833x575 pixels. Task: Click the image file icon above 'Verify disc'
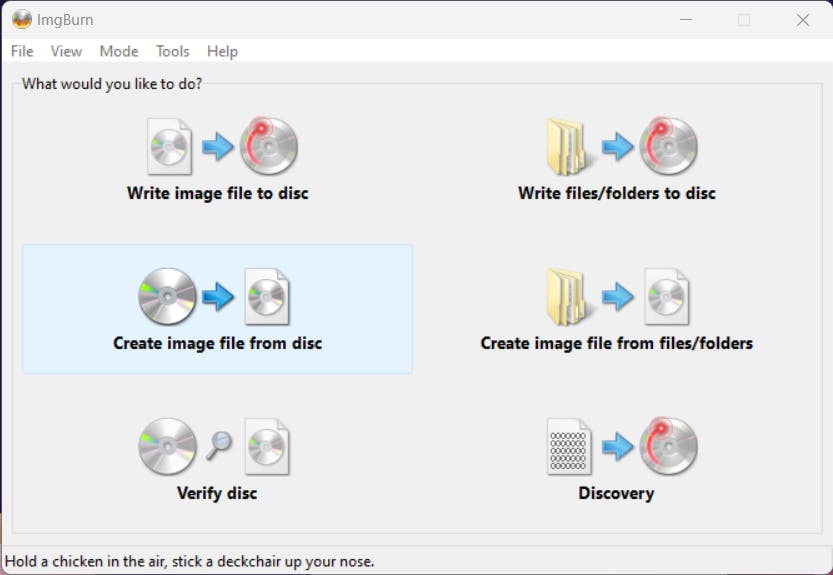(267, 446)
